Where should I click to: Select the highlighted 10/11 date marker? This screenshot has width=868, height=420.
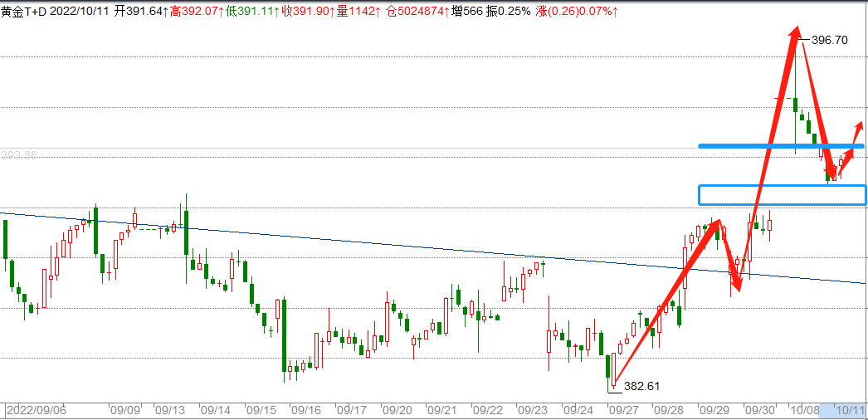[x=850, y=411]
